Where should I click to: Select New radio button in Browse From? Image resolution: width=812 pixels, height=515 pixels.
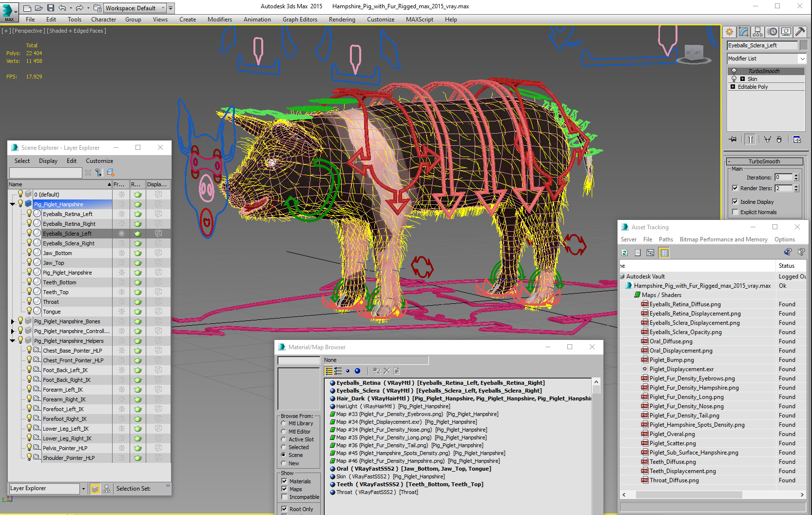pos(284,463)
